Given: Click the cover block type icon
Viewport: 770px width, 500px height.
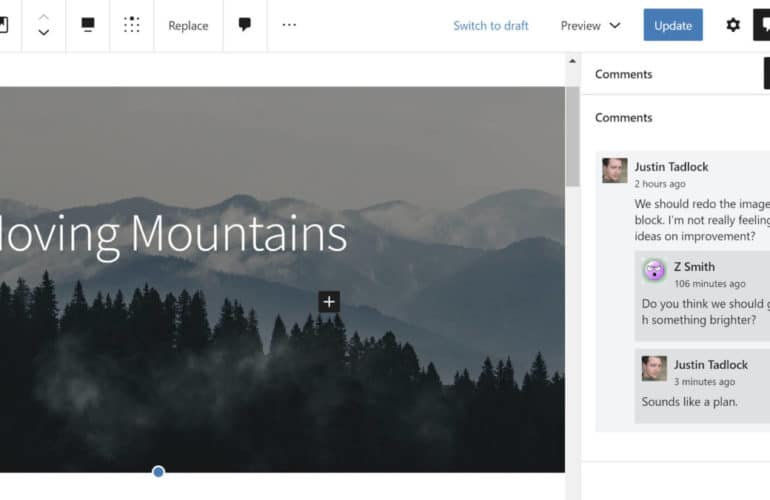Looking at the screenshot, I should pyautogui.click(x=3, y=25).
